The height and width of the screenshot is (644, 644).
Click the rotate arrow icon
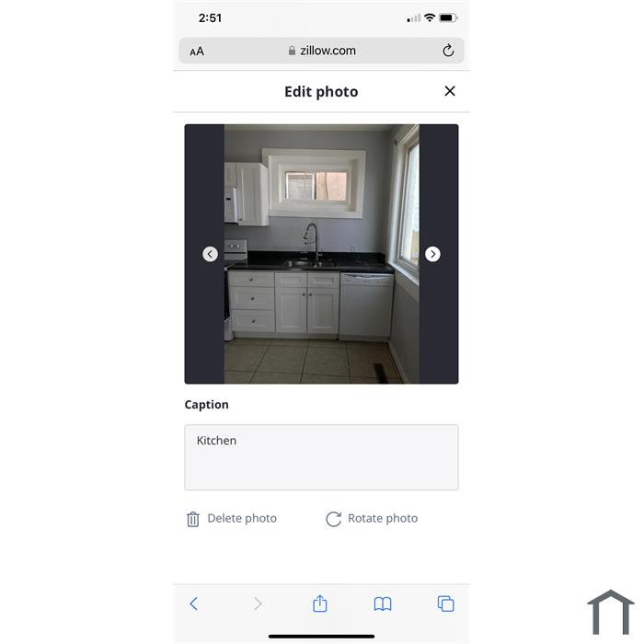(x=333, y=519)
